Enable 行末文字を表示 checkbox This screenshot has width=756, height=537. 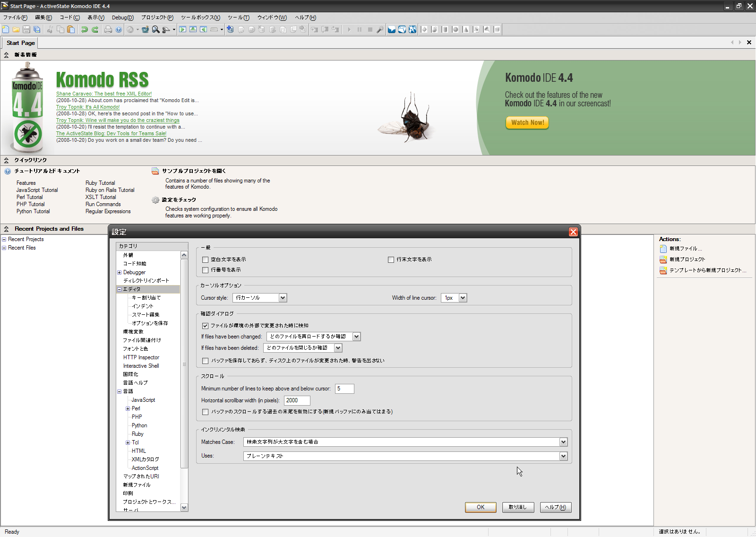pyautogui.click(x=391, y=260)
